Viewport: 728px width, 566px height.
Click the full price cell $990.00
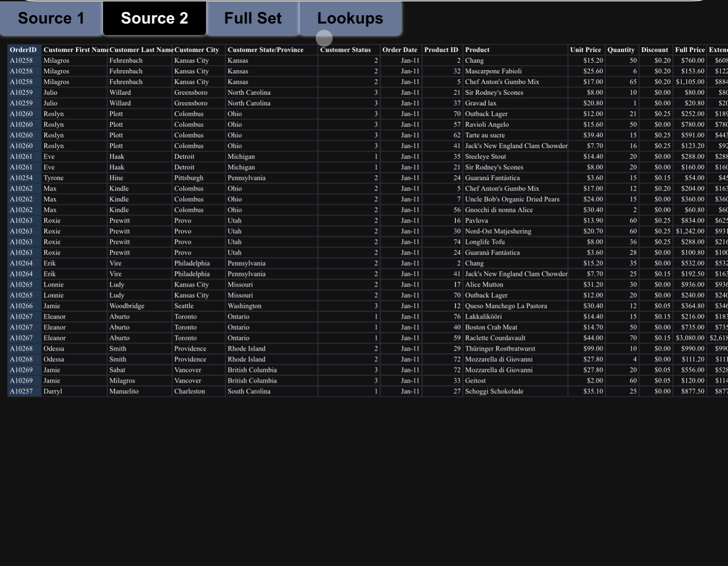[690, 349]
